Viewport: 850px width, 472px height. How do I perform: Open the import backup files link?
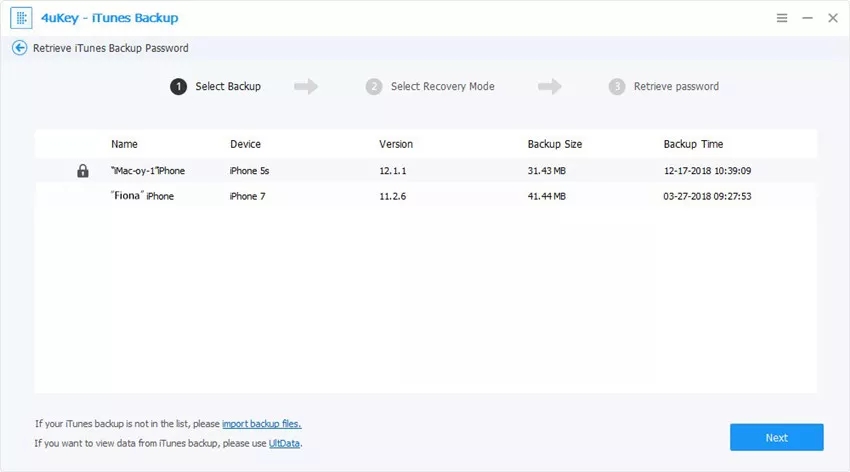(x=261, y=424)
